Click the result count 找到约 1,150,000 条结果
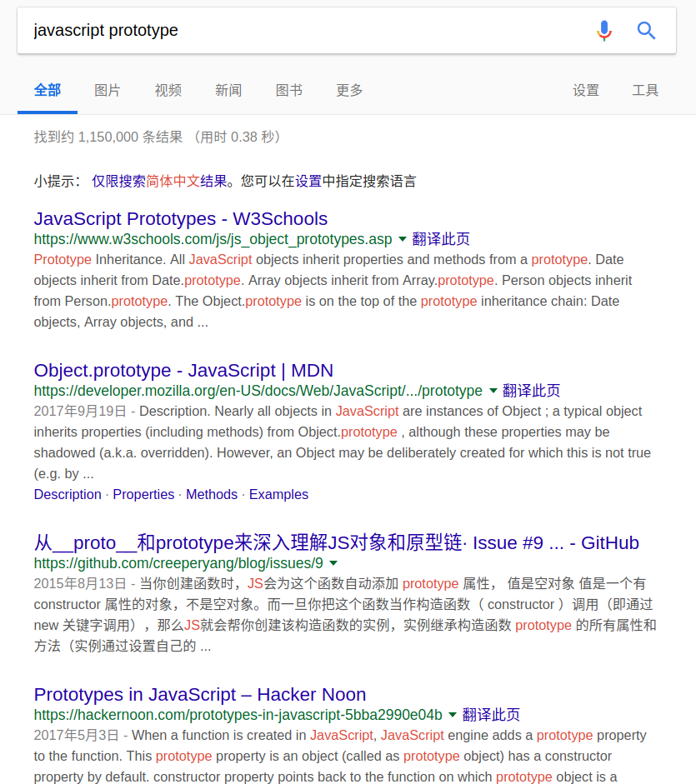Image resolution: width=696 pixels, height=784 pixels. pyautogui.click(x=108, y=137)
